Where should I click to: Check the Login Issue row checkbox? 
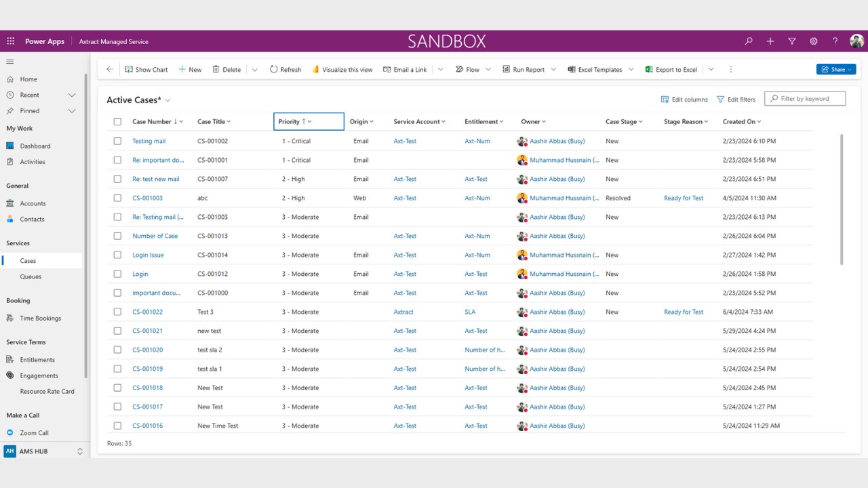(117, 255)
